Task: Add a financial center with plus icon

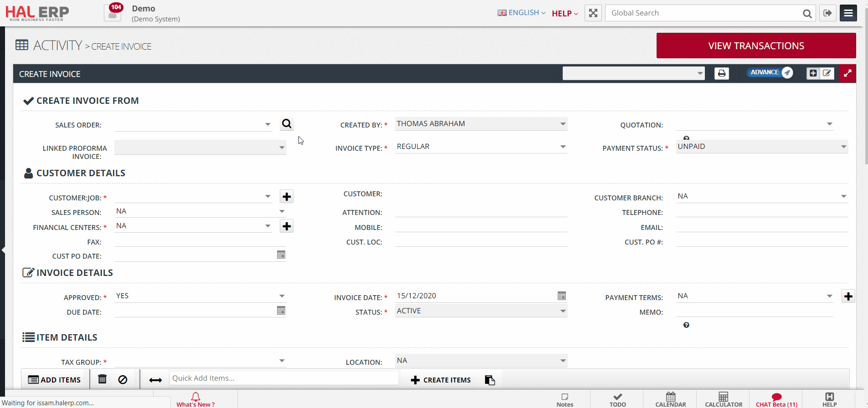Action: (x=287, y=226)
